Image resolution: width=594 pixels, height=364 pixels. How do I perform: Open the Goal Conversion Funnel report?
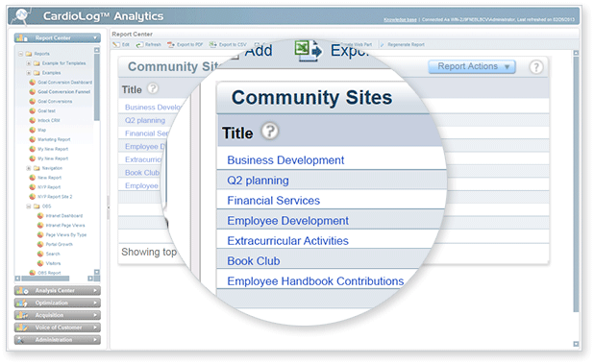click(x=64, y=91)
